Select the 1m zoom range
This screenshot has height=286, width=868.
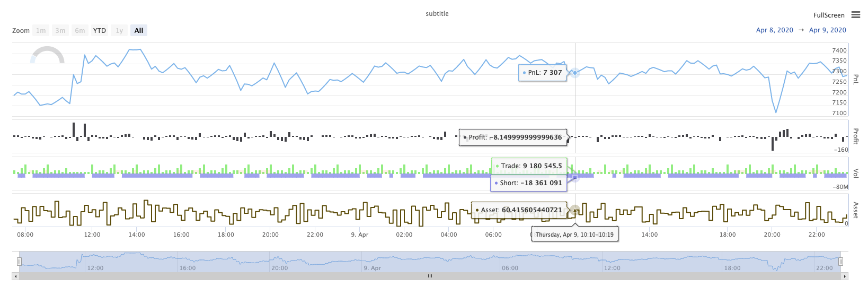pyautogui.click(x=41, y=31)
